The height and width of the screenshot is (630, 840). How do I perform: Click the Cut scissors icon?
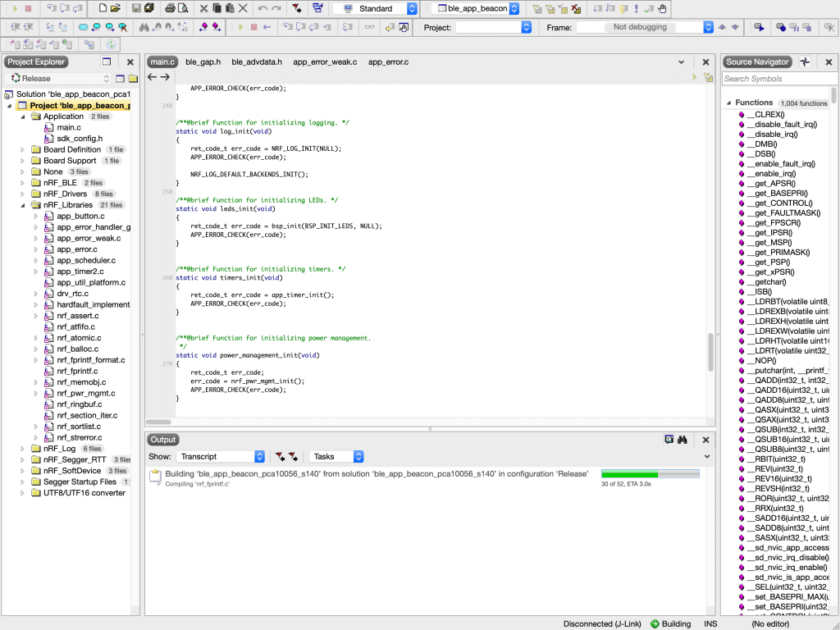(203, 8)
